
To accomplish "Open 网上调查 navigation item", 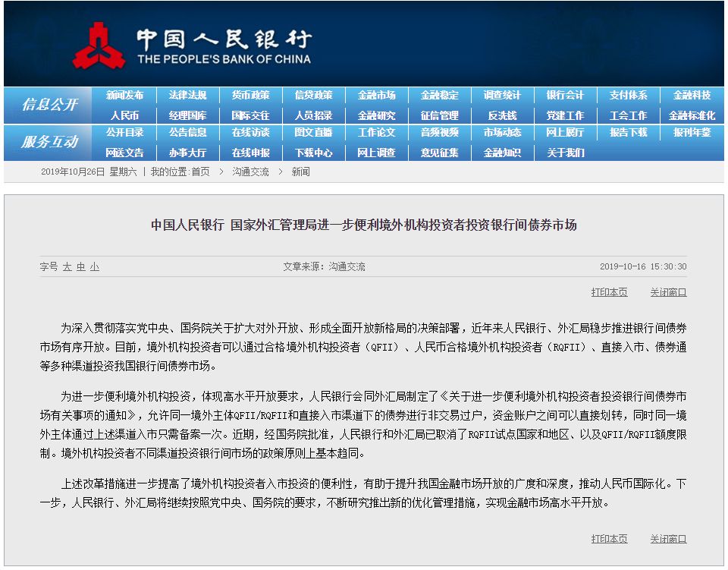I will [x=377, y=153].
